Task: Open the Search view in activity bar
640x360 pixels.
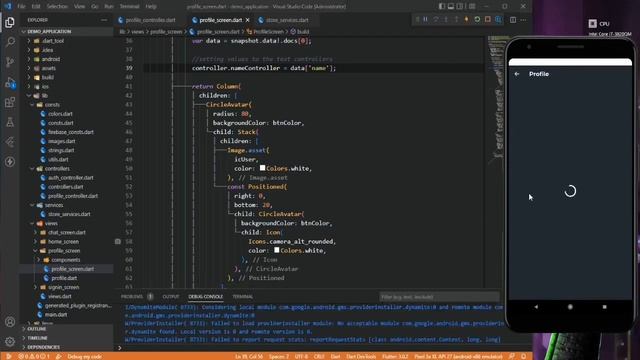Action: pyautogui.click(x=10, y=42)
